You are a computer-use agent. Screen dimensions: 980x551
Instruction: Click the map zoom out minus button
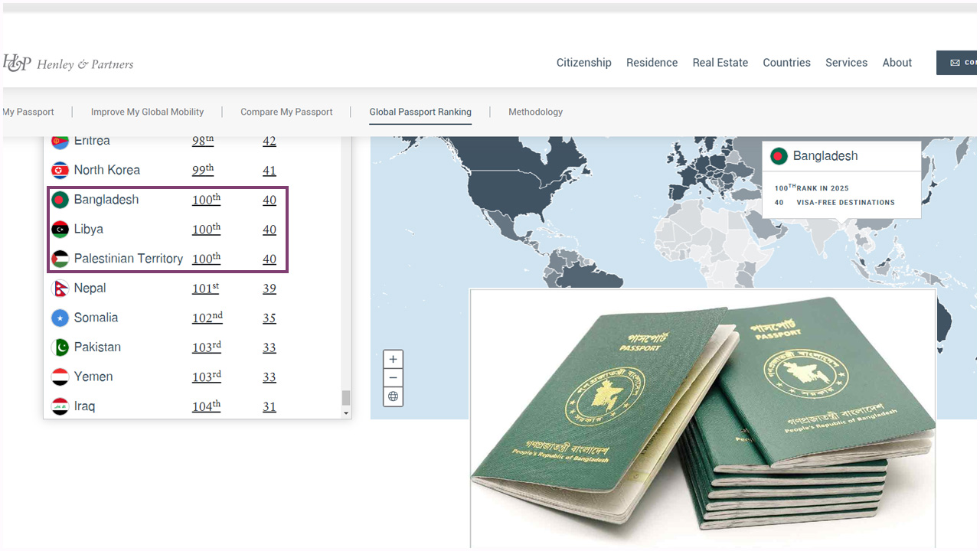click(393, 378)
